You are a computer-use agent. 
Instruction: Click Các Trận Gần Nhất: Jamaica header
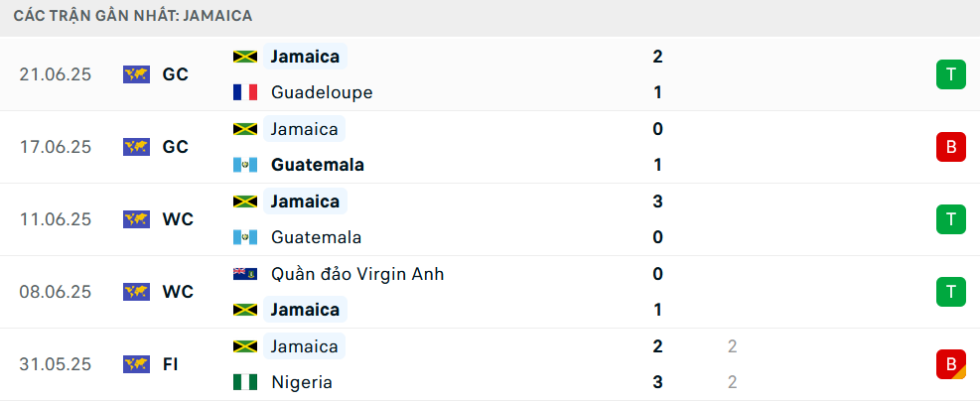133,16
